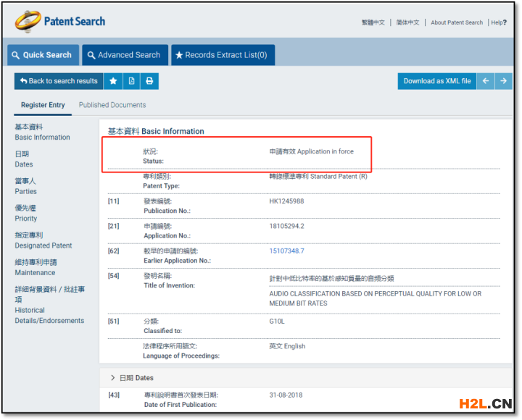The width and height of the screenshot is (522, 420).
Task: Go to previous record with left arrow
Action: [486, 81]
